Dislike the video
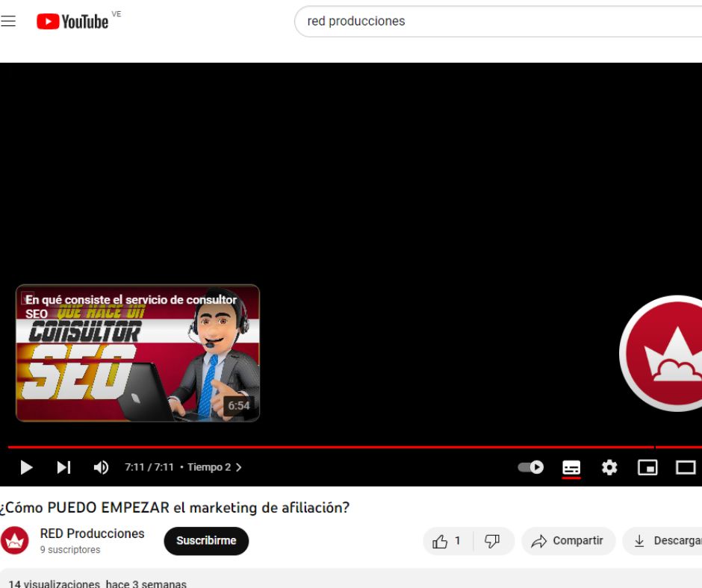The image size is (702, 588). coord(493,541)
